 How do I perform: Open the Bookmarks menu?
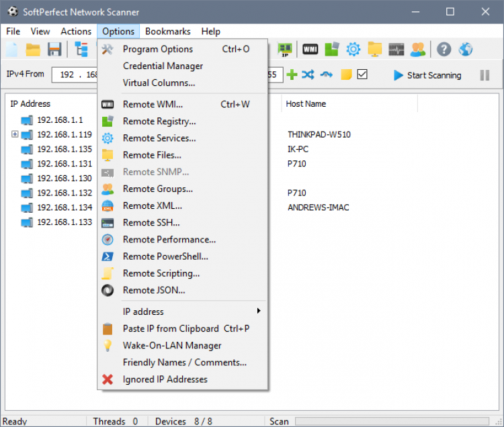[x=168, y=32]
